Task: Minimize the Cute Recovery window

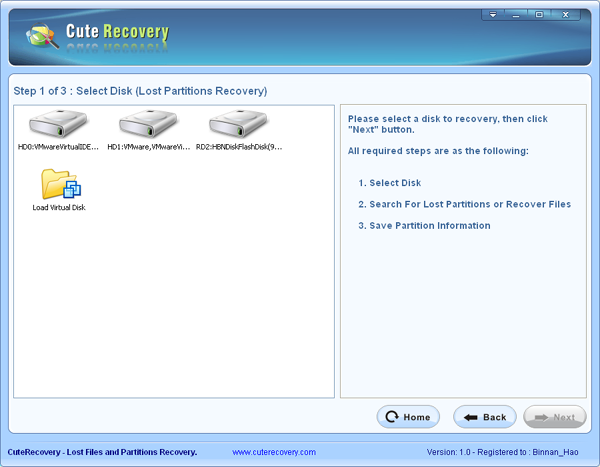Action: pyautogui.click(x=516, y=15)
